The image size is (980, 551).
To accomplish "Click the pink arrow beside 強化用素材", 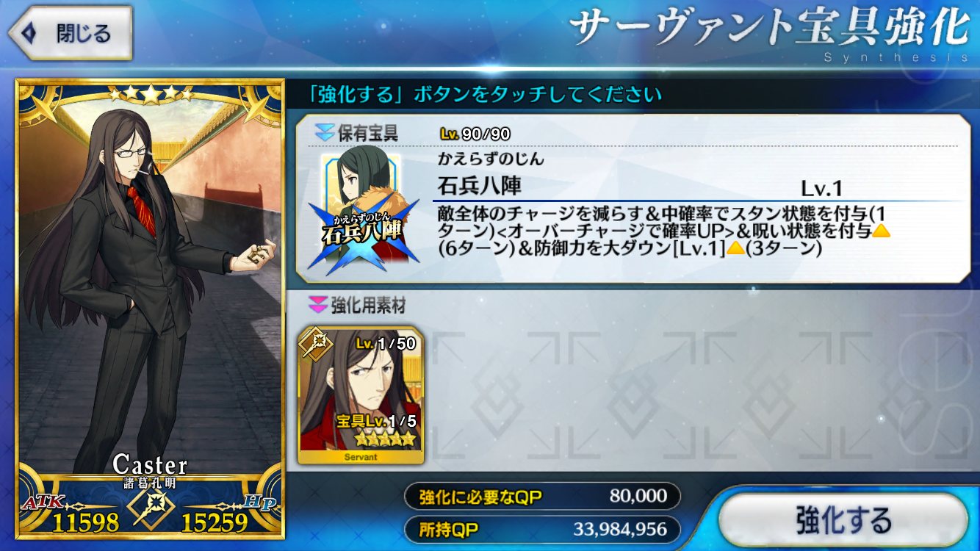I will click(318, 304).
